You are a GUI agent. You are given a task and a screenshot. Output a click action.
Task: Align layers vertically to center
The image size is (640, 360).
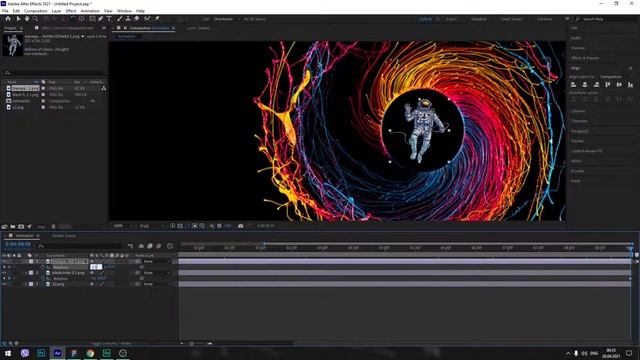pos(619,84)
